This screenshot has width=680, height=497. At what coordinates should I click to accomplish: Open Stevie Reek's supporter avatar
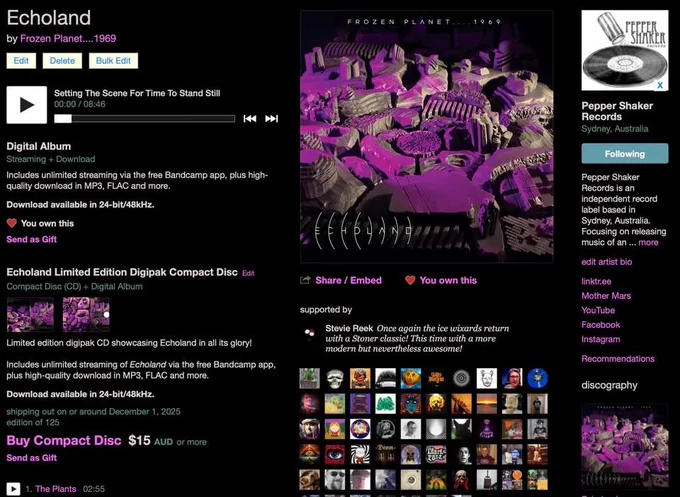coord(309,334)
